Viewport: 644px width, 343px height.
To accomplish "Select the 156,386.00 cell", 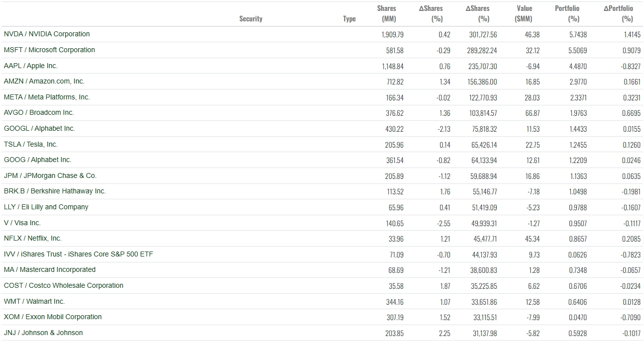I will coord(483,82).
